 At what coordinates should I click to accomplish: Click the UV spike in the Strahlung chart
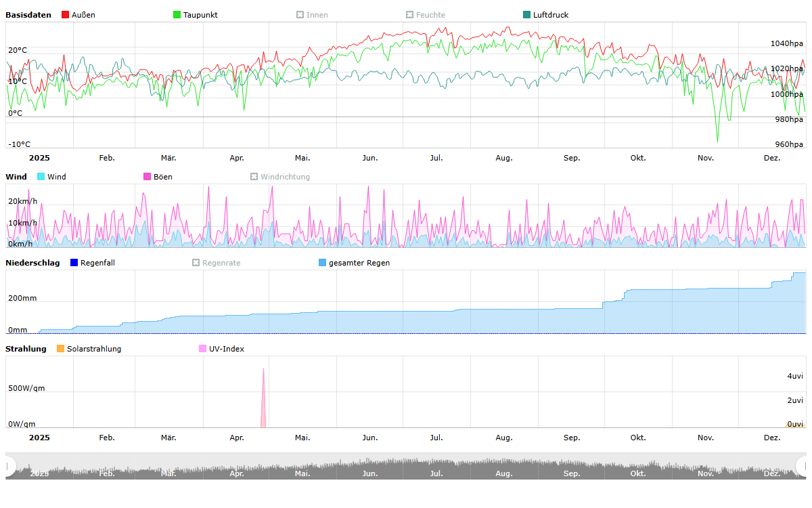[263, 400]
